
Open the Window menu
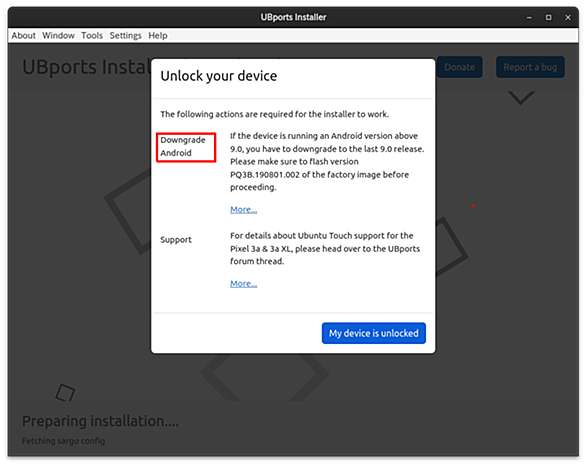pos(58,36)
